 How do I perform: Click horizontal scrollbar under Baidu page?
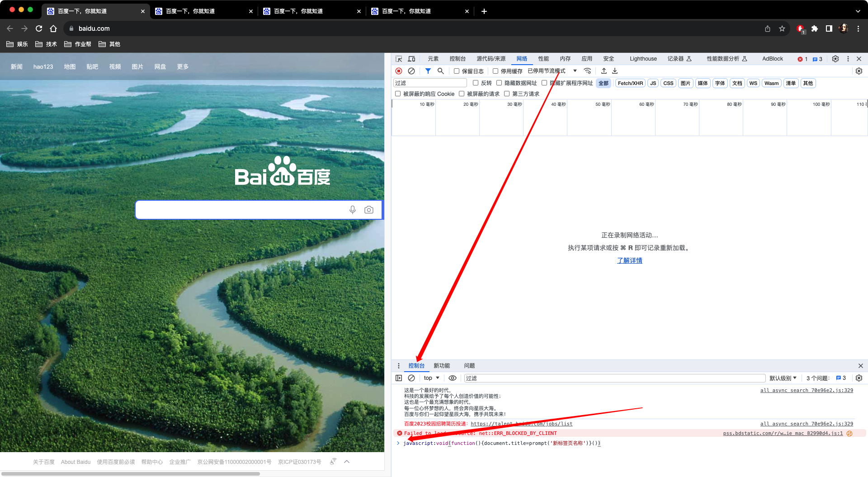click(x=131, y=474)
